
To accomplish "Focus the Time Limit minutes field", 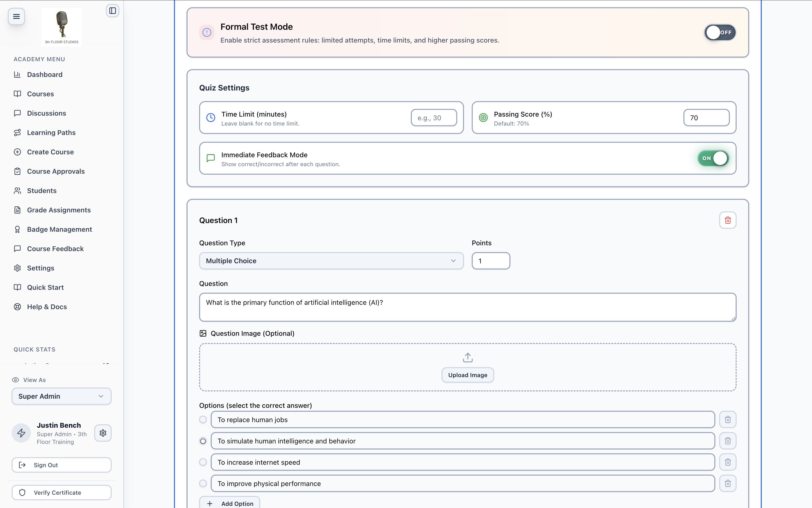I will pos(434,118).
